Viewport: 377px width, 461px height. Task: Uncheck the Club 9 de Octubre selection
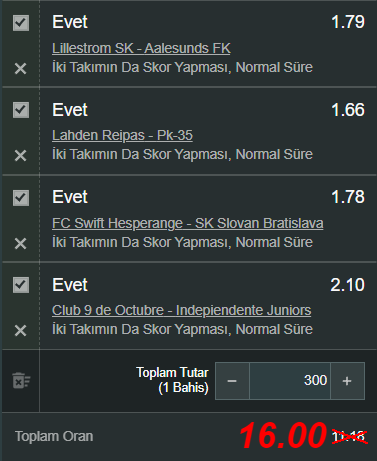click(x=21, y=285)
